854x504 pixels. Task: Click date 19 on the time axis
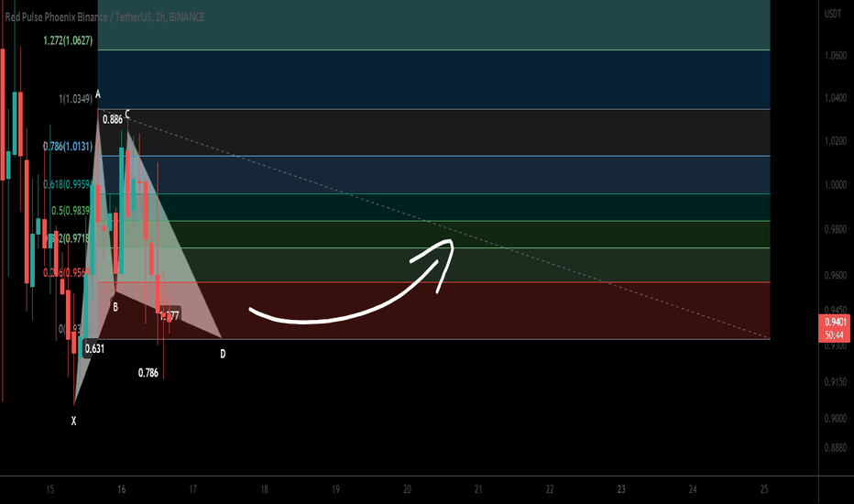coord(335,489)
